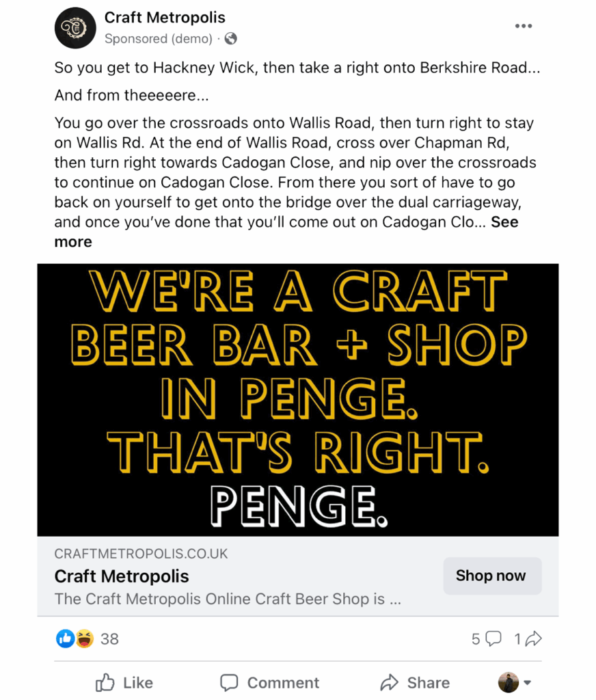Open the profile switcher dropdown arrow
Screen dimensions: 596x700
pyautogui.click(x=527, y=682)
